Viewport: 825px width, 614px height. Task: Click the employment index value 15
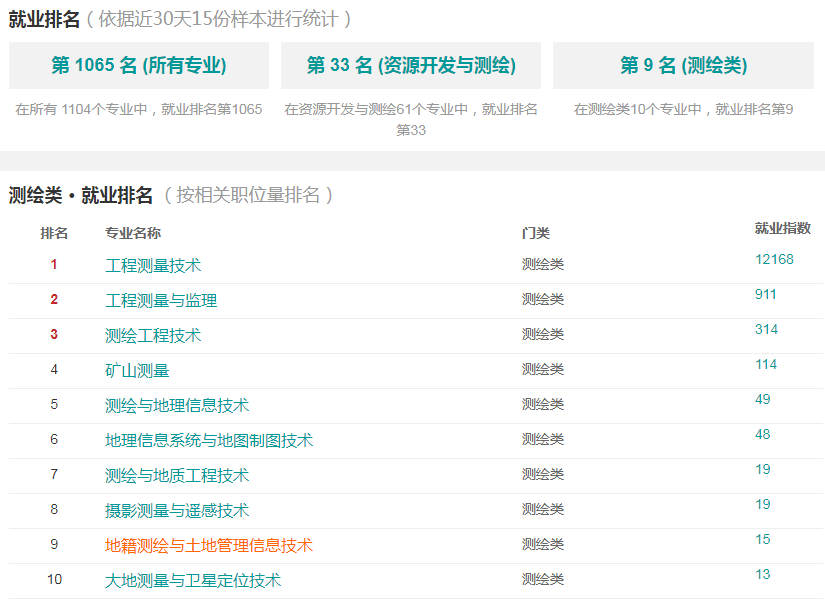[762, 539]
